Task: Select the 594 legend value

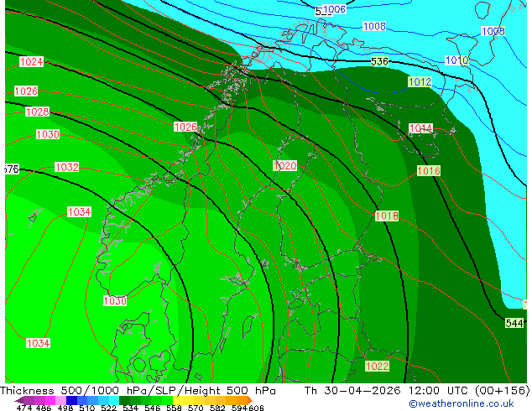Action: click(x=239, y=408)
